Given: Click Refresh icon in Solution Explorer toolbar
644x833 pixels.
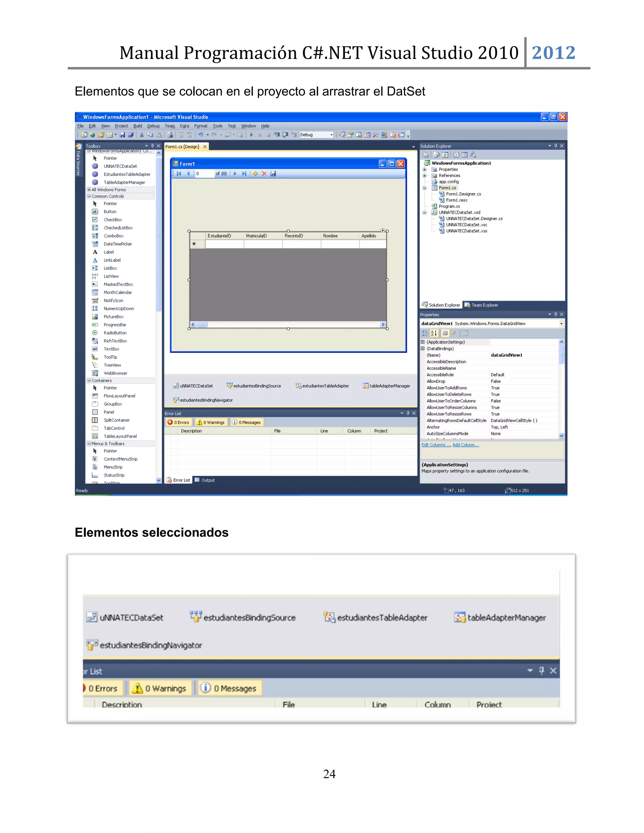Looking at the screenshot, I should [445, 155].
